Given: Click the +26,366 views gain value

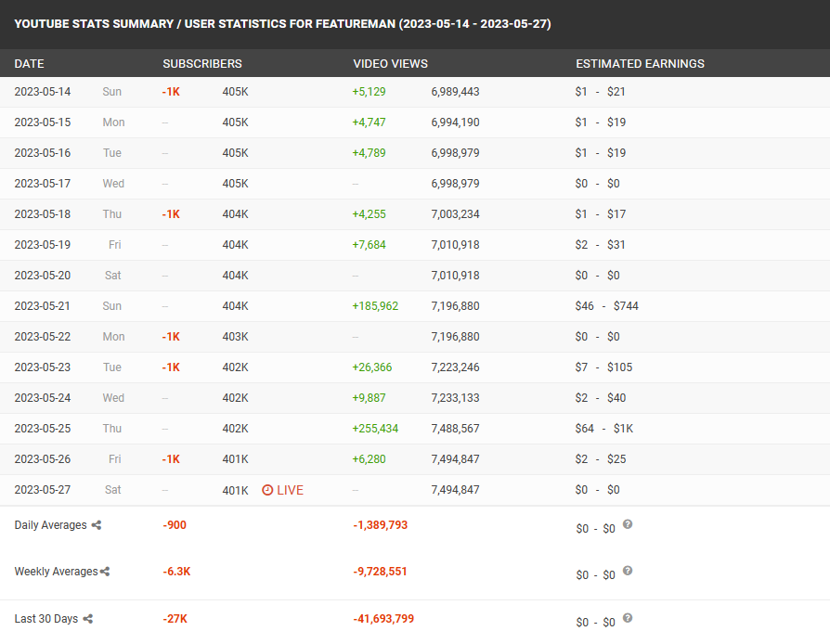Looking at the screenshot, I should point(372,367).
